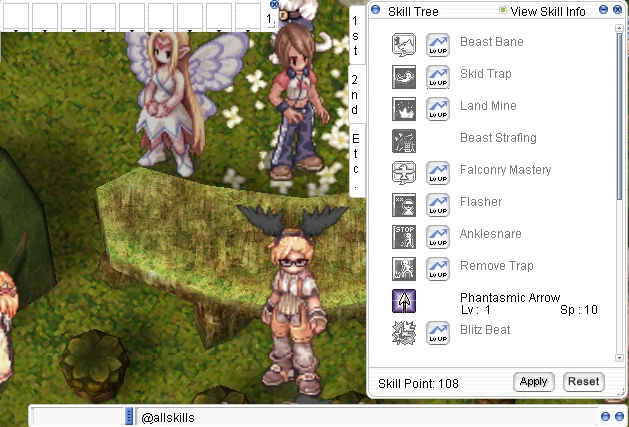The height and width of the screenshot is (427, 629).
Task: Select the Beast Strafing skill icon
Action: 404,141
